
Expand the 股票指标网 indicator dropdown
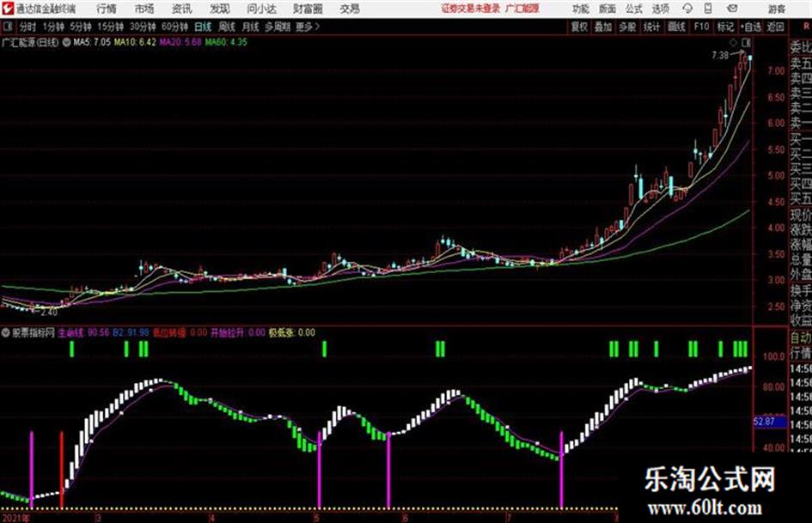(x=6, y=332)
